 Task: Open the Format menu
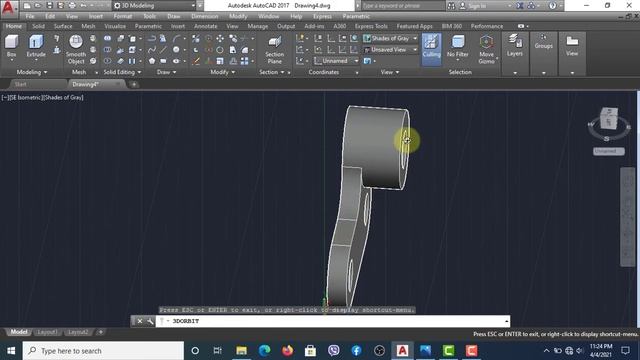[122, 16]
